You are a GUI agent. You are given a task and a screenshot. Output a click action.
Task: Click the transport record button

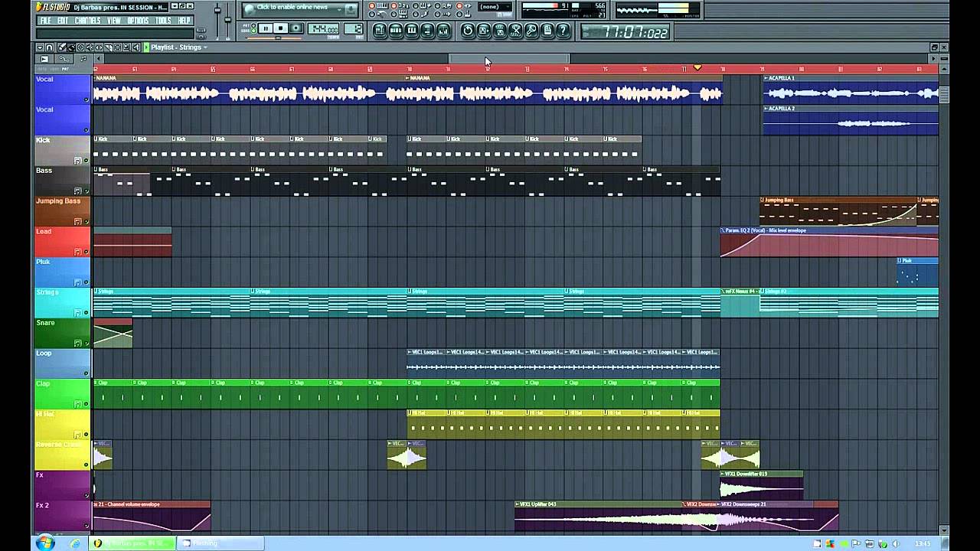[x=296, y=28]
